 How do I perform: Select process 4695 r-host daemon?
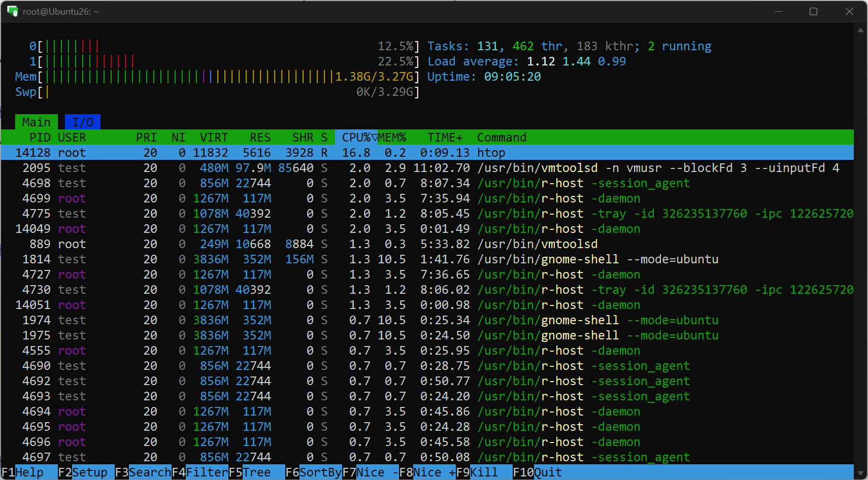click(427, 427)
